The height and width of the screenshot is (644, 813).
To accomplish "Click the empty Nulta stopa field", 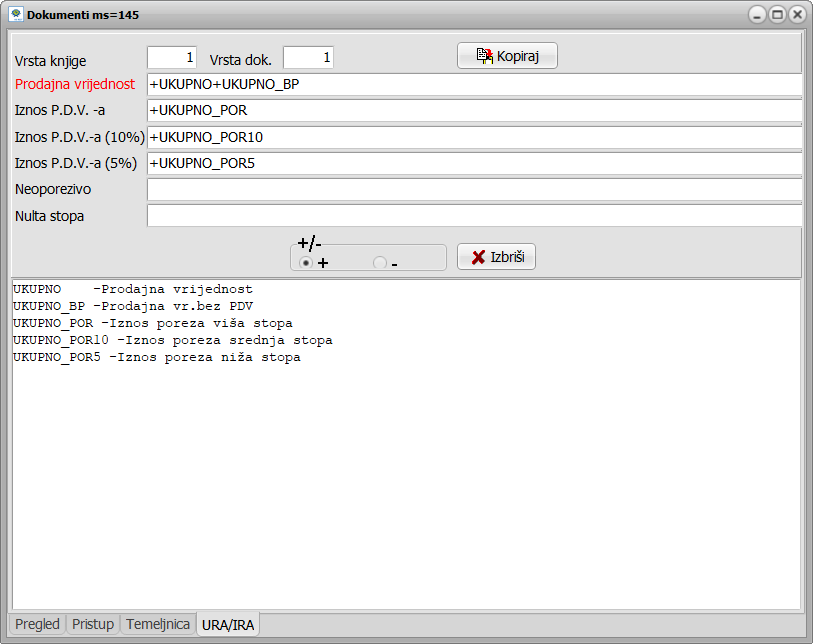I will (474, 215).
